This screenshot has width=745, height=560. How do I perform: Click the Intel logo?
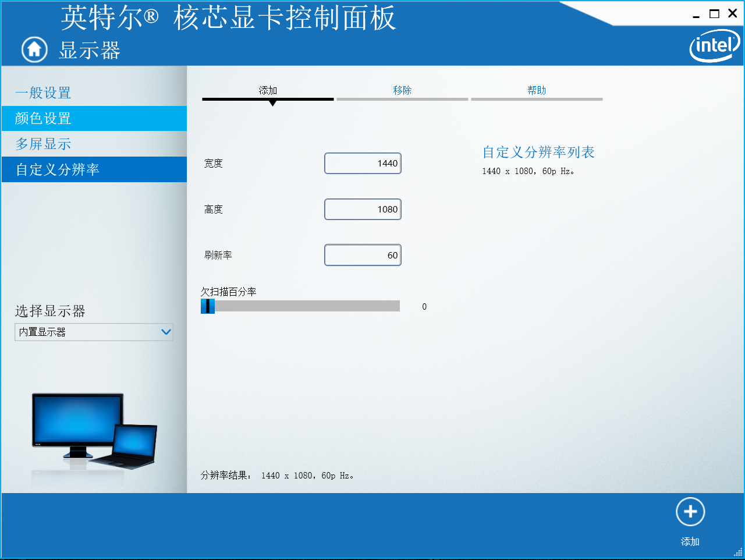[x=715, y=45]
